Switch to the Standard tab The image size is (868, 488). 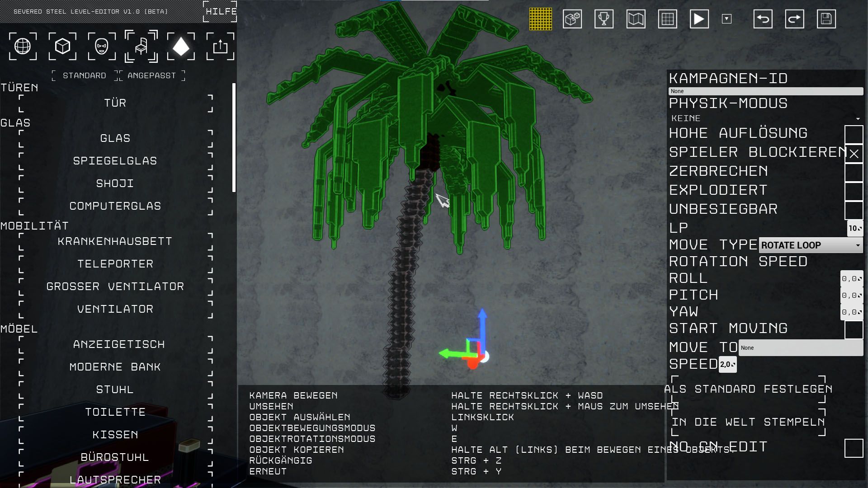pyautogui.click(x=85, y=75)
